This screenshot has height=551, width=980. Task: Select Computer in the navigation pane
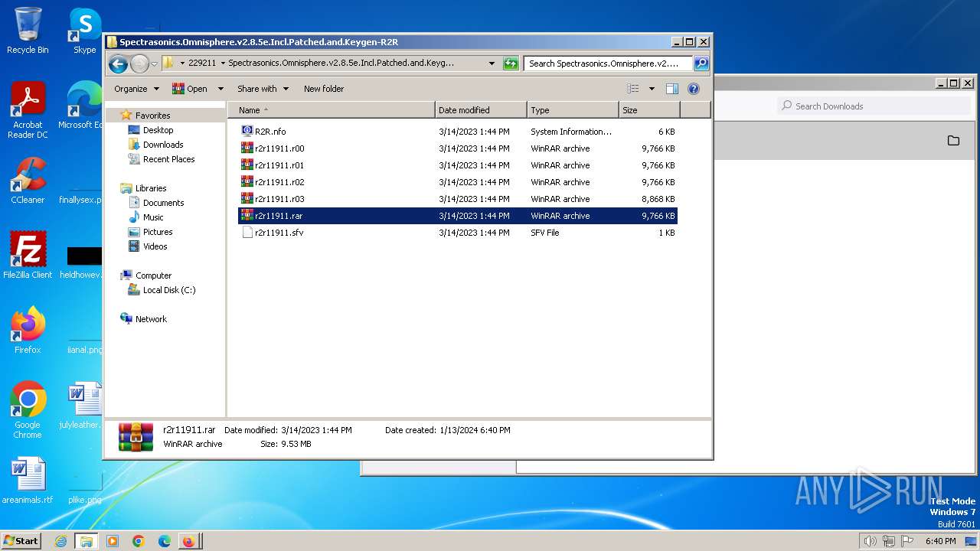click(x=153, y=275)
